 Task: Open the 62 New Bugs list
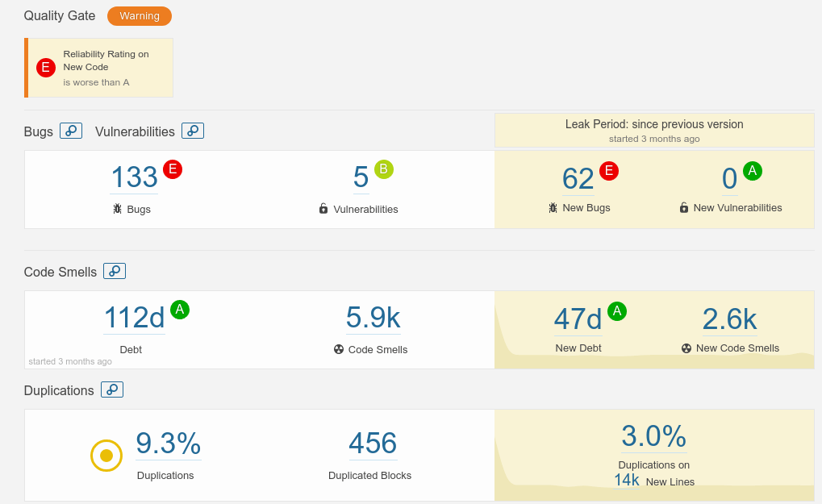(x=578, y=177)
